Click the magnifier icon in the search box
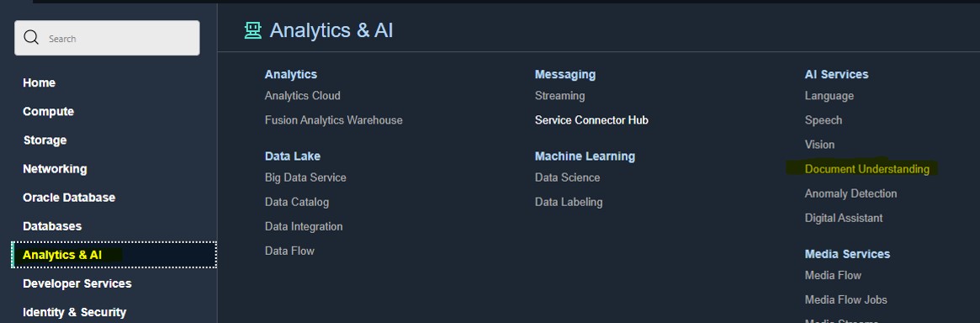The height and width of the screenshot is (323, 980). coord(30,38)
